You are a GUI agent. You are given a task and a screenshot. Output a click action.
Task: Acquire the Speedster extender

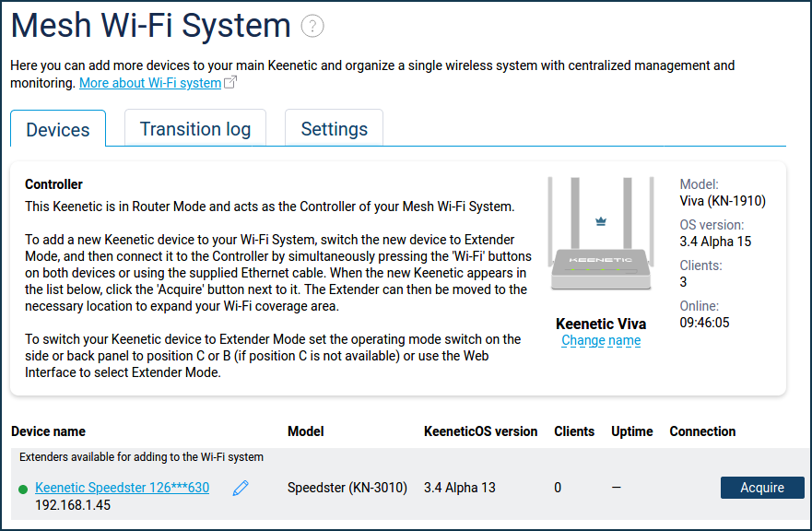(x=762, y=488)
